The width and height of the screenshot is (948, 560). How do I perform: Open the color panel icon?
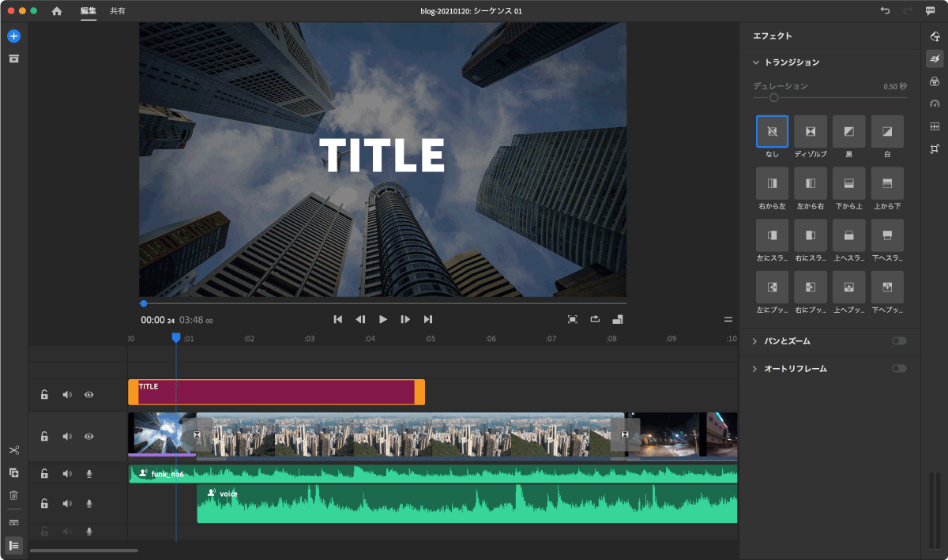point(935,81)
